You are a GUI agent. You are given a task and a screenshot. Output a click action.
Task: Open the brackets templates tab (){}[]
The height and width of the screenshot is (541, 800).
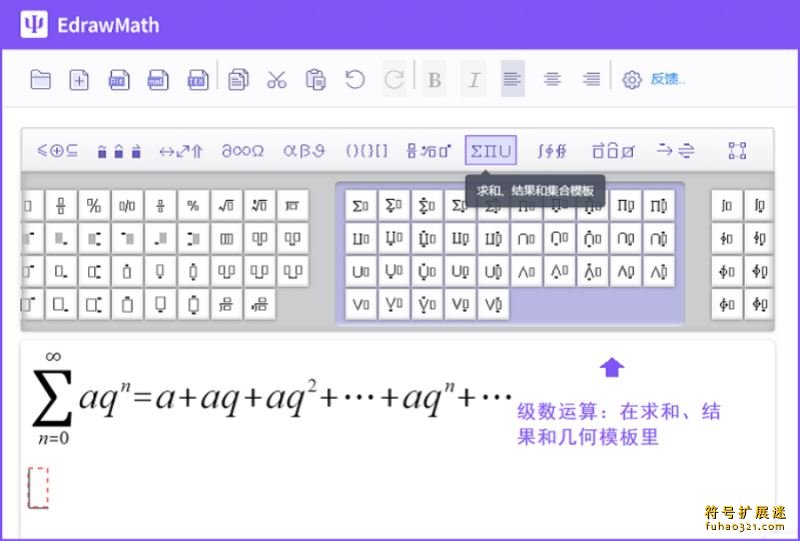[x=366, y=151]
